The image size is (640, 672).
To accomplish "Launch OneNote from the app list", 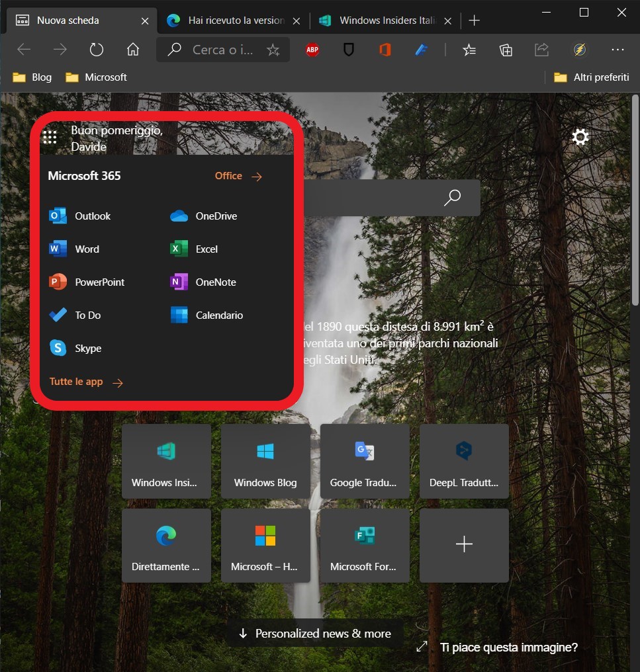I will [x=203, y=282].
